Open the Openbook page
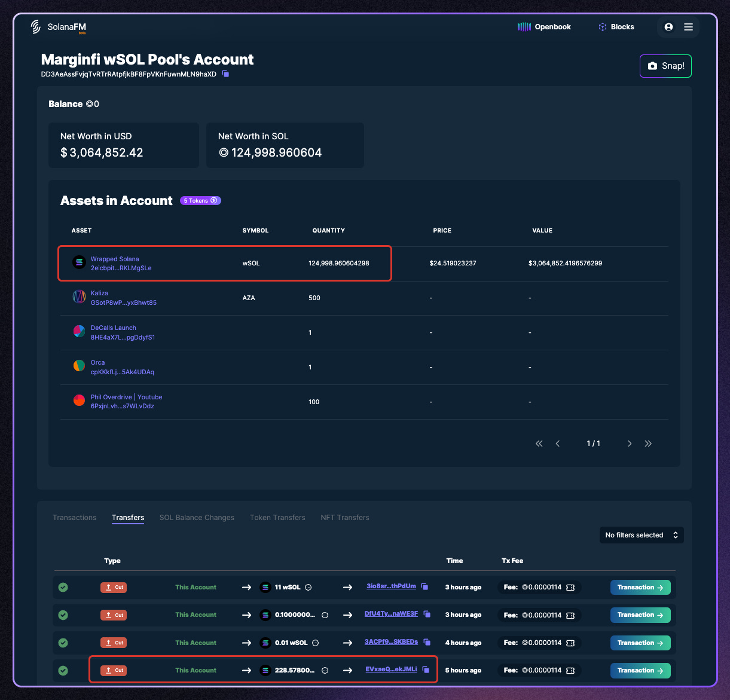Viewport: 730px width, 700px height. click(544, 27)
